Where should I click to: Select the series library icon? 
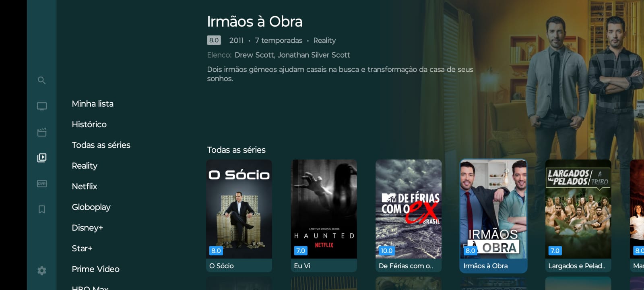[x=42, y=158]
